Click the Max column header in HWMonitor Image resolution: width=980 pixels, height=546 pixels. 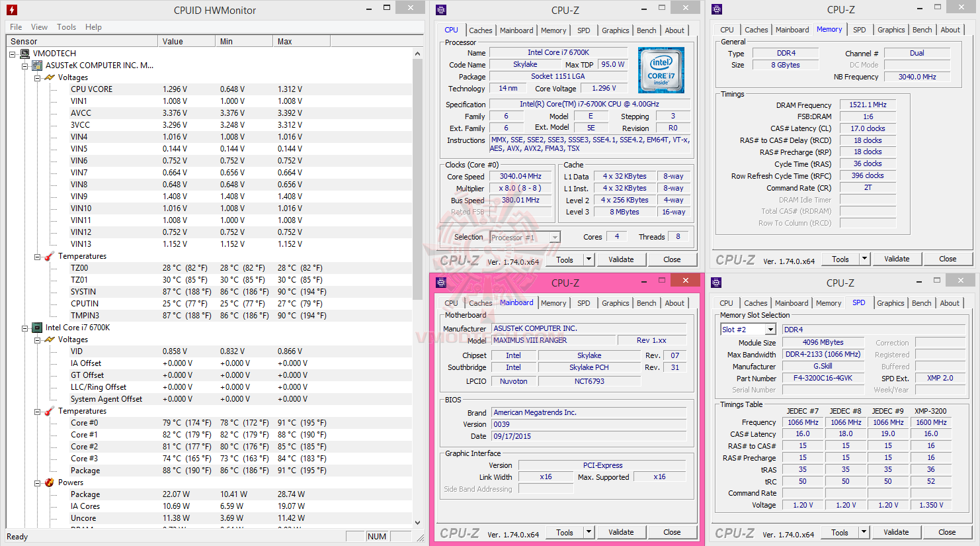302,41
